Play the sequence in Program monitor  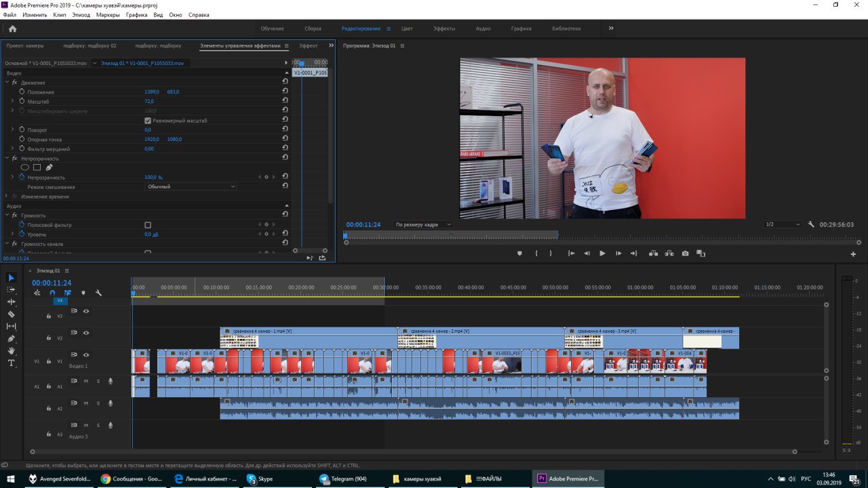click(602, 253)
